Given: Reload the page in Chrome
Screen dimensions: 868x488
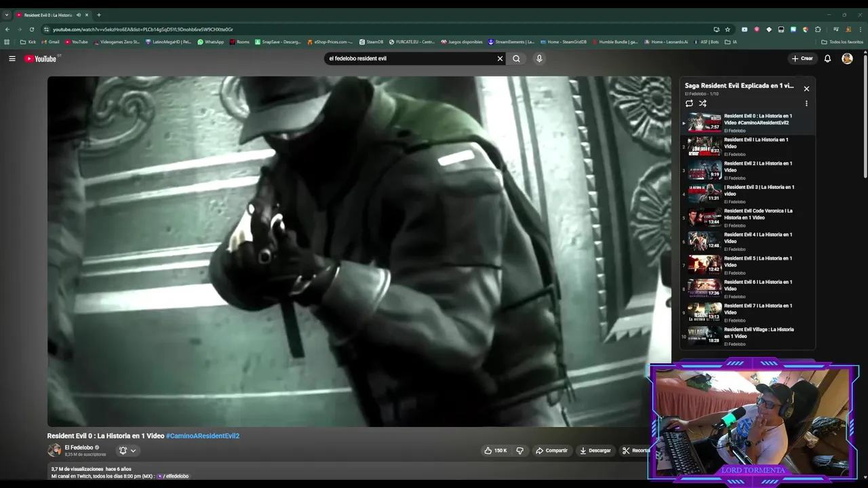Looking at the screenshot, I should point(31,29).
